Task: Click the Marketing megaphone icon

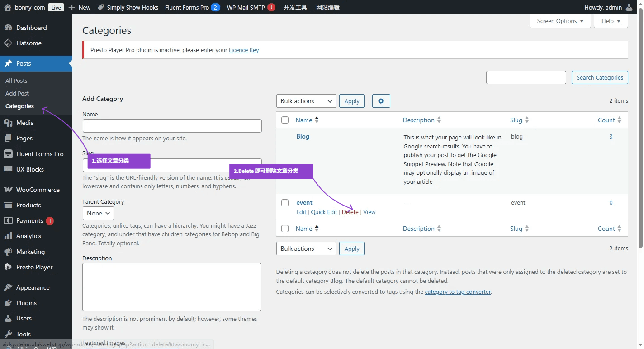Action: [x=8, y=252]
